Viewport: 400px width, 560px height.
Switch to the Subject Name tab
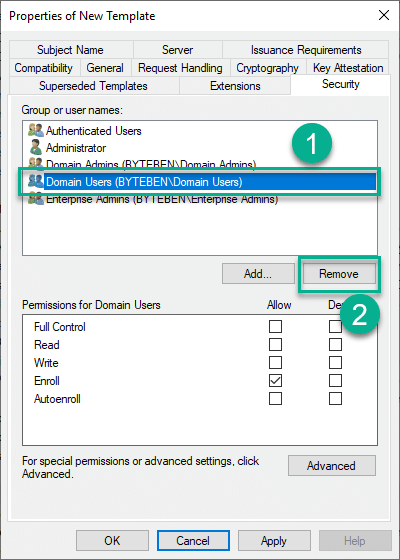pos(70,50)
